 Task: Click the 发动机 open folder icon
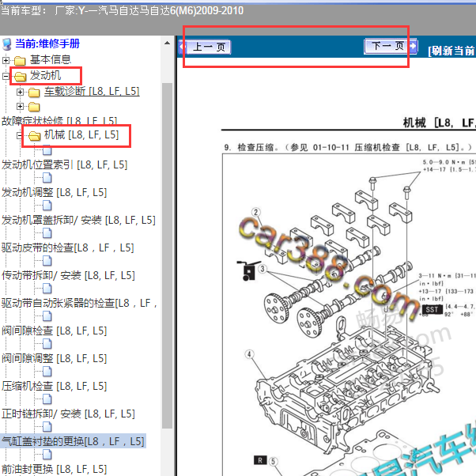(20, 76)
